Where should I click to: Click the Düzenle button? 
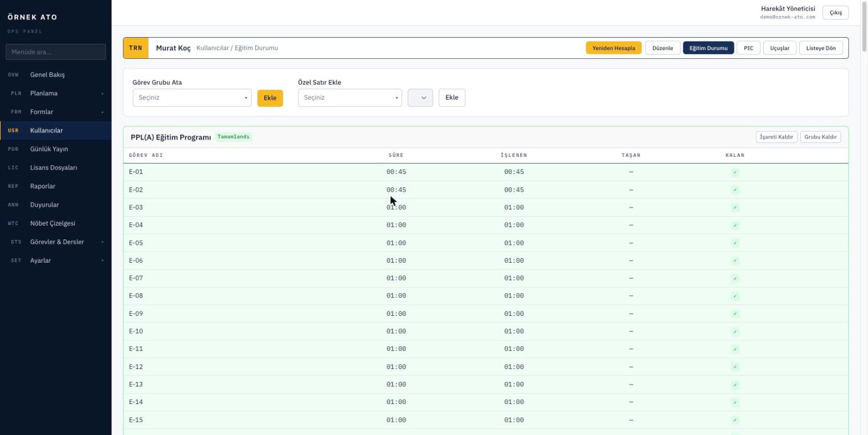coord(663,48)
